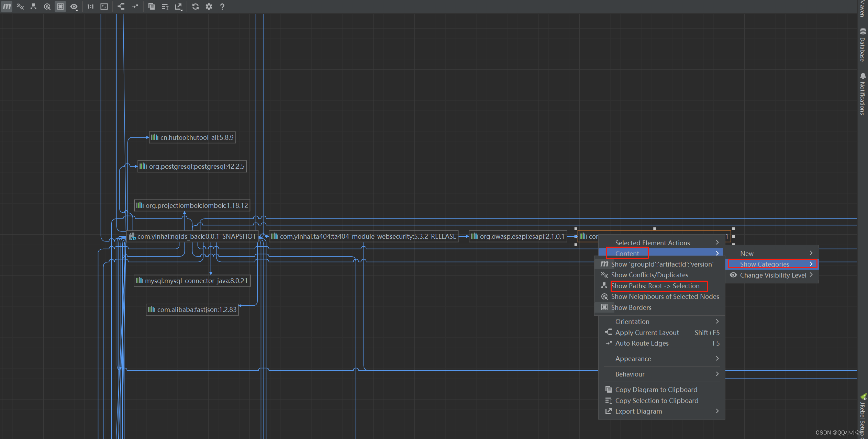
Task: Click Apply Current Layout toolbar icon
Action: pyautogui.click(x=121, y=7)
